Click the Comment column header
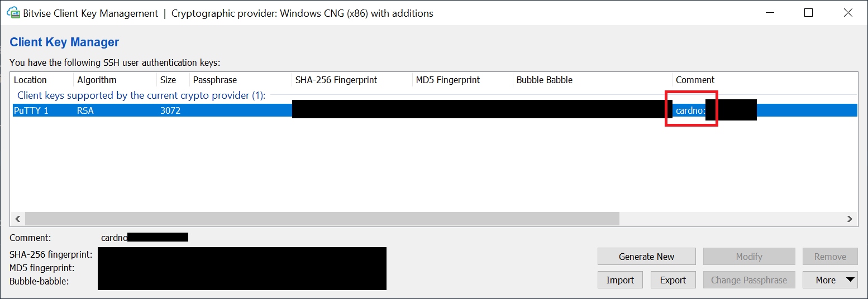Viewport: 868px width, 299px height. point(695,80)
